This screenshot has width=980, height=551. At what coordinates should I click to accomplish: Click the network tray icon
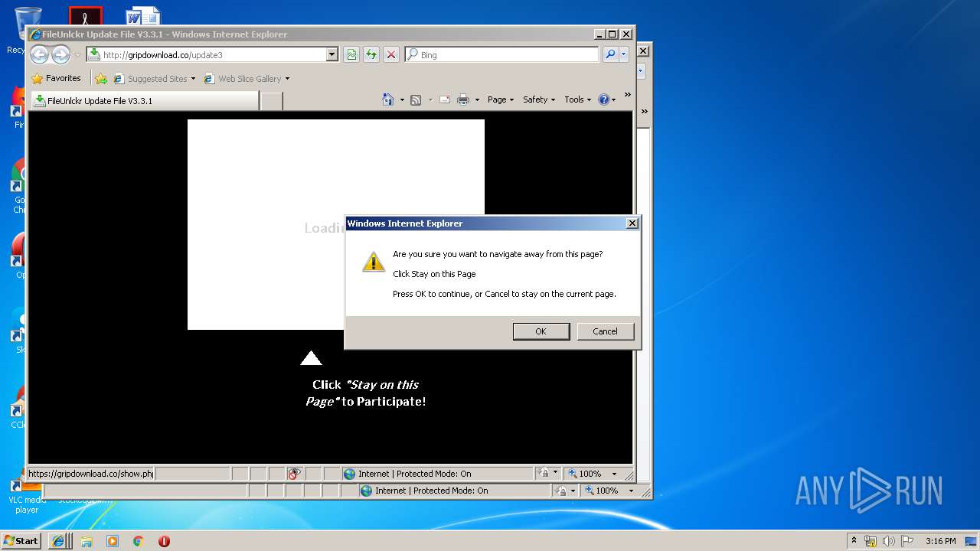pos(871,541)
